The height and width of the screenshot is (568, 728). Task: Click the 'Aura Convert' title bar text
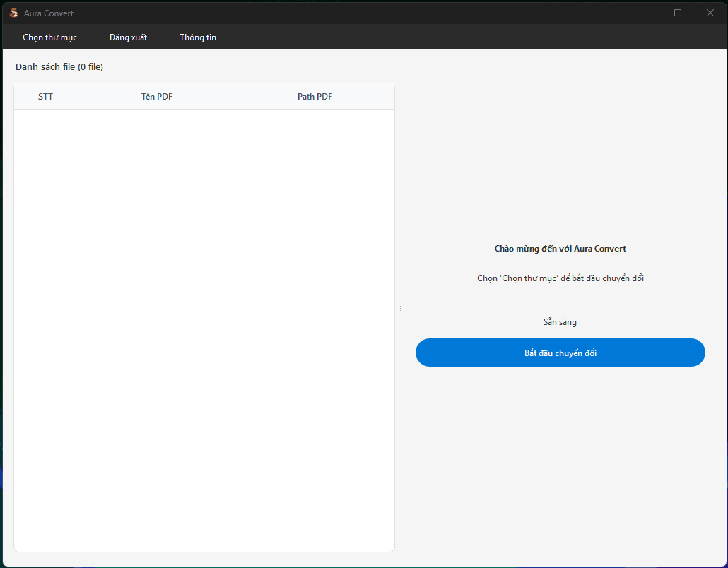coord(49,13)
